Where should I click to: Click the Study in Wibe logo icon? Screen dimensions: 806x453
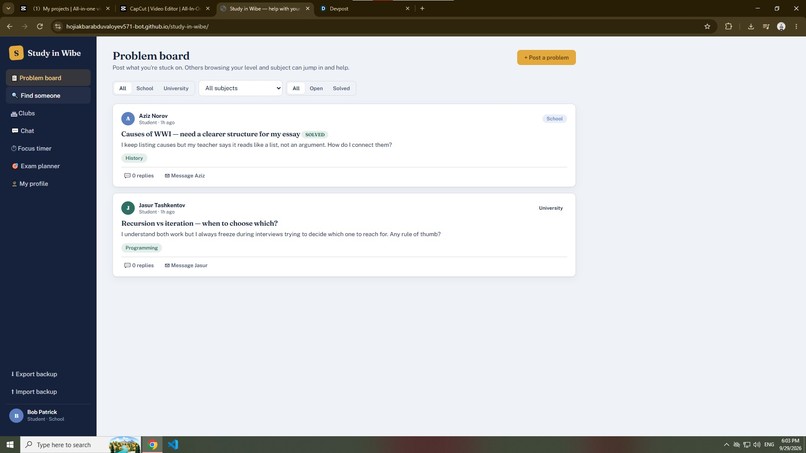pos(16,52)
